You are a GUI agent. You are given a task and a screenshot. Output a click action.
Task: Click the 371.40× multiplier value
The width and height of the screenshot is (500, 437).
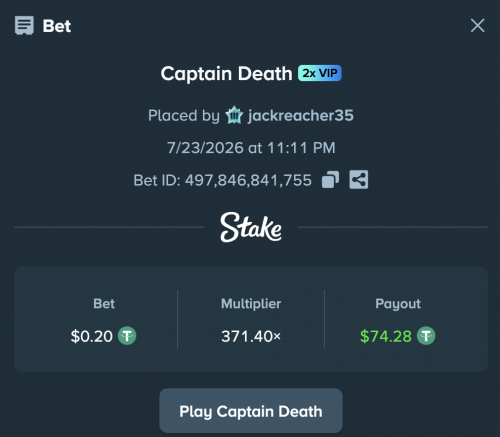tap(251, 336)
